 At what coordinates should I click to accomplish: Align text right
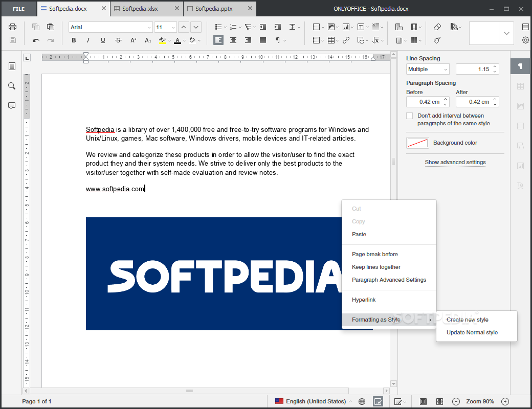point(248,40)
